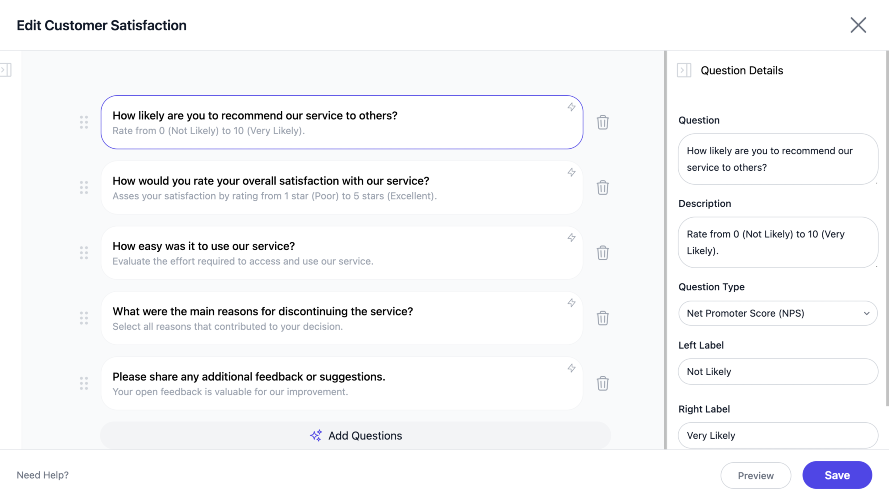
Task: Click the 'Question Details' heading text
Action: point(742,70)
